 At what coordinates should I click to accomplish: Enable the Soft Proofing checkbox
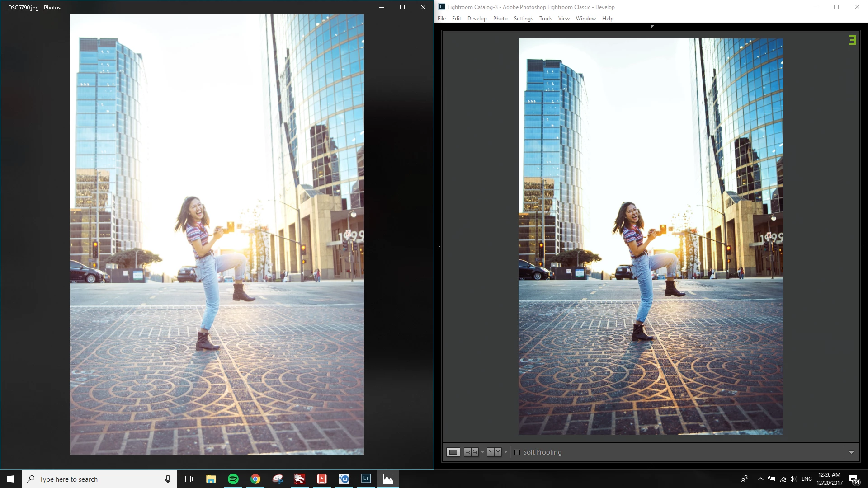point(517,452)
